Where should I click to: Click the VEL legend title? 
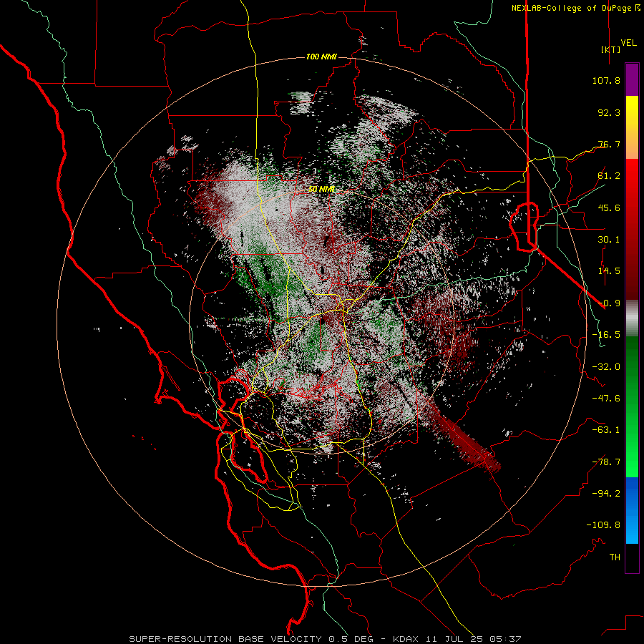[628, 43]
